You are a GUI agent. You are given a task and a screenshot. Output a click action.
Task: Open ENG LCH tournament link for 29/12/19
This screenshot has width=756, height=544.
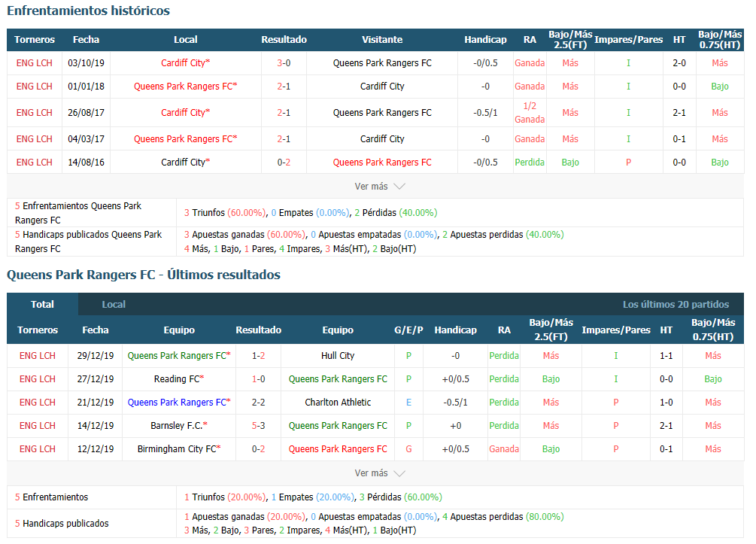pos(38,355)
